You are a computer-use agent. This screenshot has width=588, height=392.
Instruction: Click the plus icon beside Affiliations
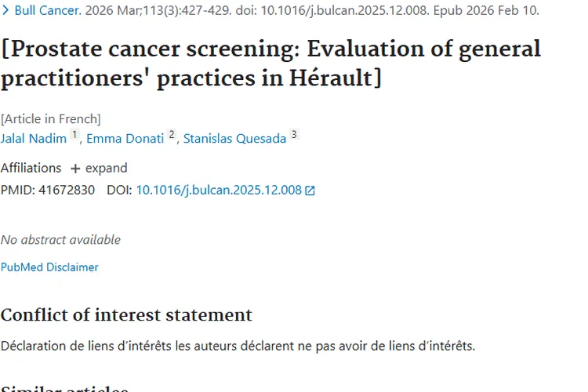[x=75, y=169]
